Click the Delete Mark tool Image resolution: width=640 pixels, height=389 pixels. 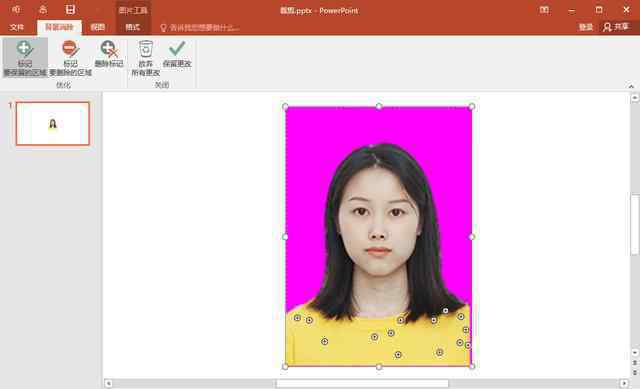point(109,54)
